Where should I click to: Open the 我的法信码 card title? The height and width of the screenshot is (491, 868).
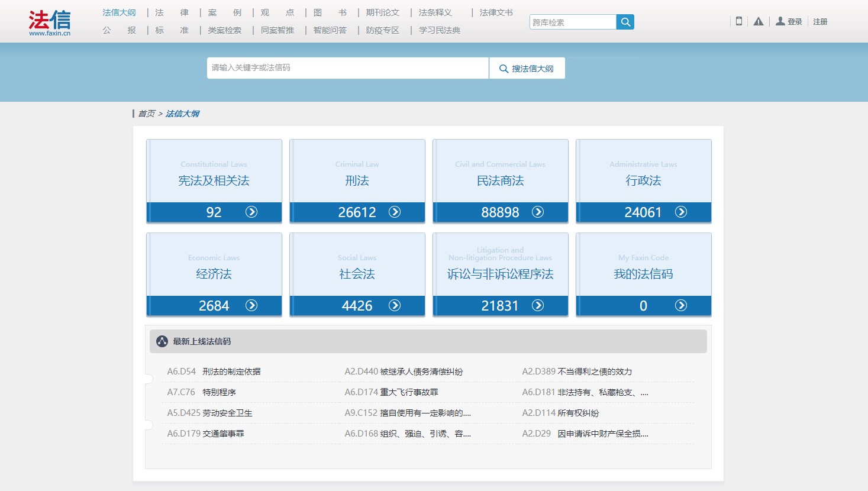pyautogui.click(x=644, y=274)
